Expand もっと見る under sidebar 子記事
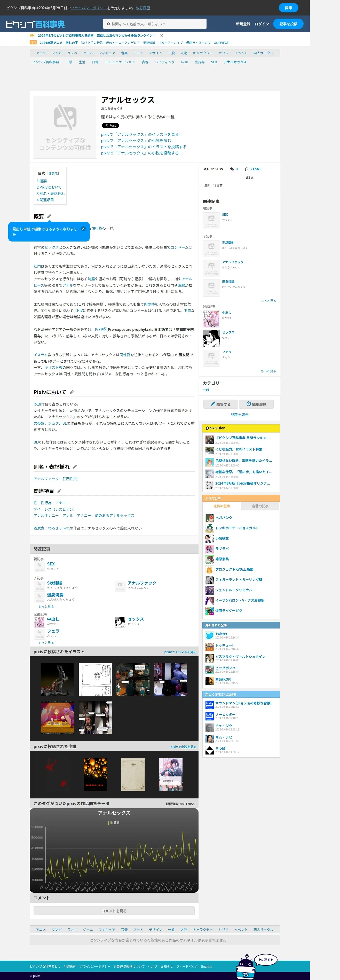The image size is (340, 980). tap(268, 301)
